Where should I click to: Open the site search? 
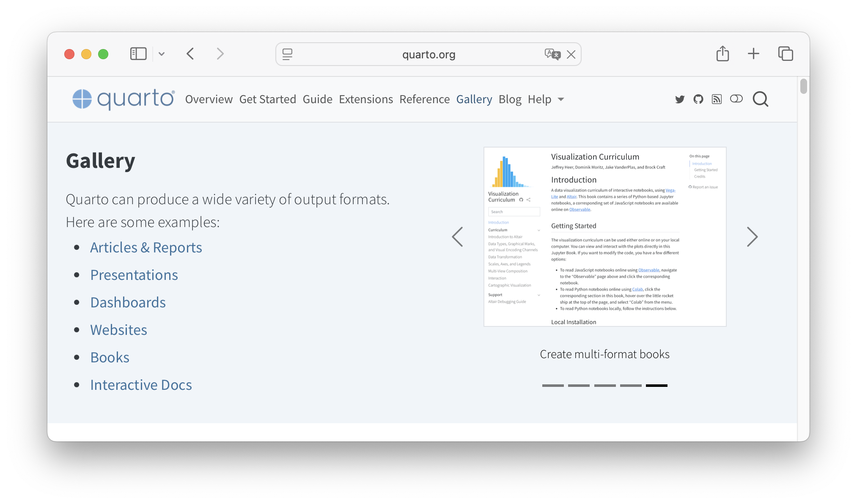coord(761,99)
